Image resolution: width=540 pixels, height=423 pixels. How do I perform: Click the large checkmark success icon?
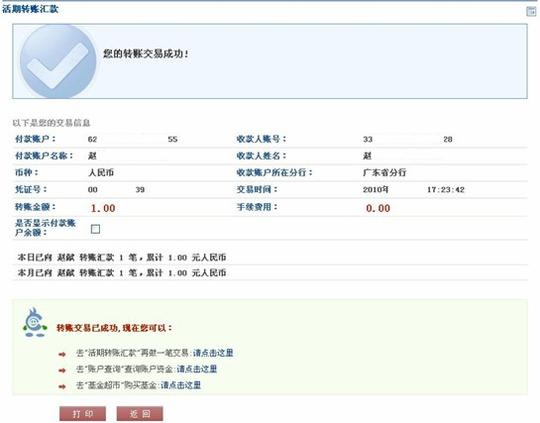58,61
